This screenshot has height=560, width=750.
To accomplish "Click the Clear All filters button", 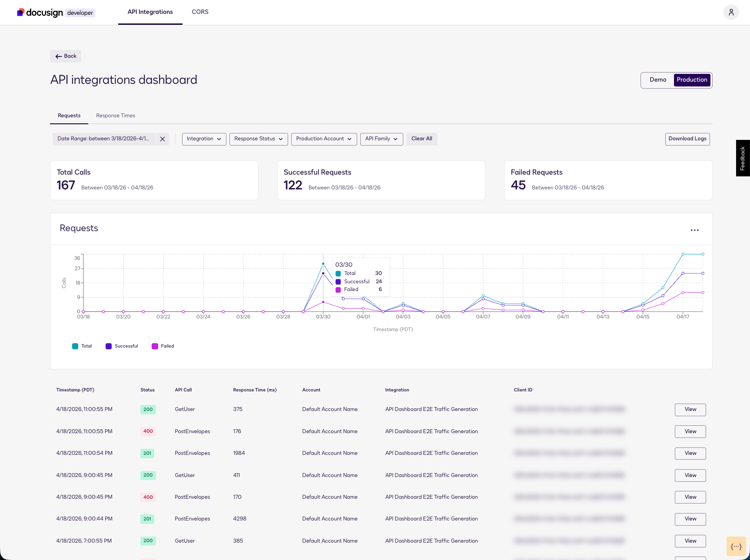I will (x=421, y=139).
